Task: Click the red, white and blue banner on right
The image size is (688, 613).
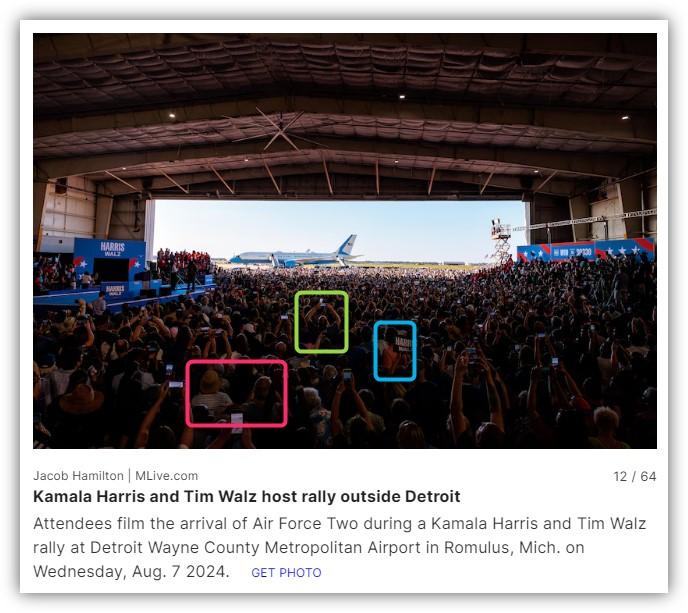Action: [586, 251]
